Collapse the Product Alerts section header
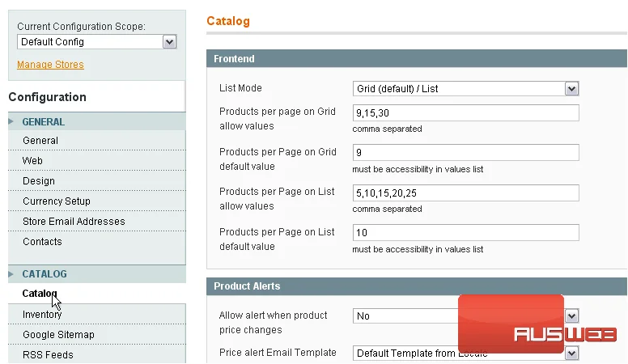 [417, 286]
